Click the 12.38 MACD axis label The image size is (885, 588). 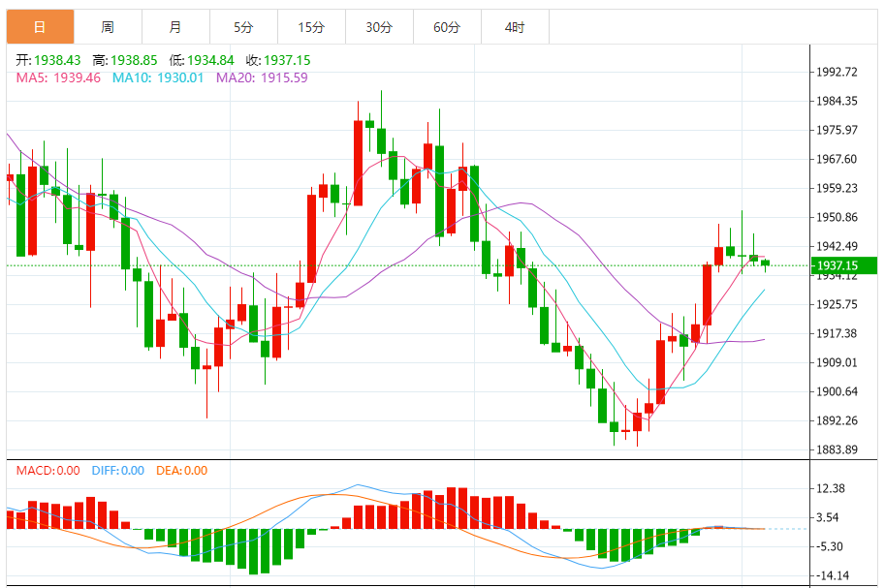831,488
